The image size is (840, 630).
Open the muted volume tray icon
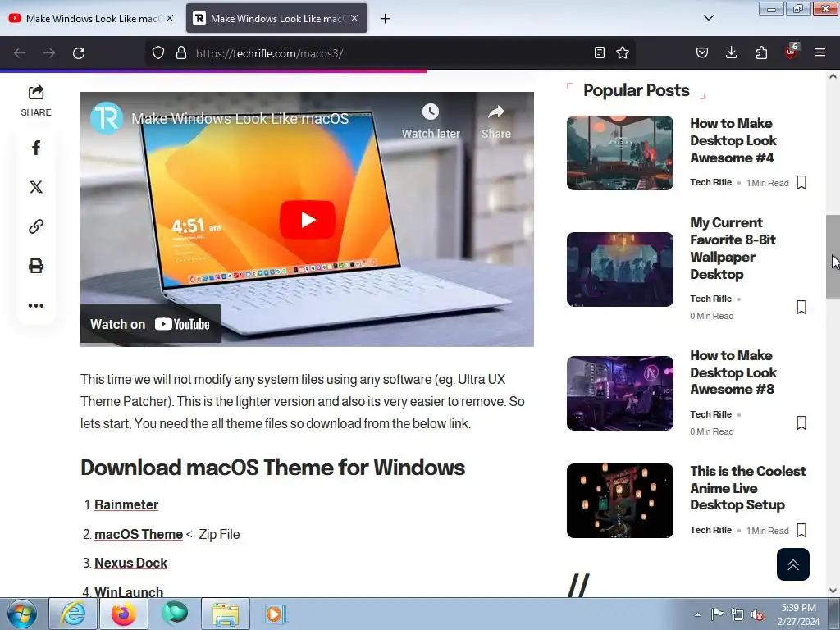coord(757,614)
